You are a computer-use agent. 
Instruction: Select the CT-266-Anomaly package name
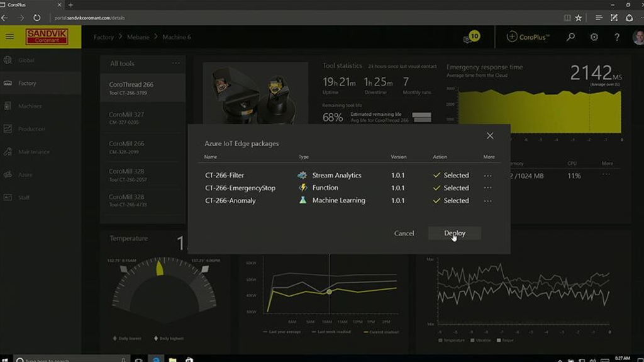(x=230, y=201)
